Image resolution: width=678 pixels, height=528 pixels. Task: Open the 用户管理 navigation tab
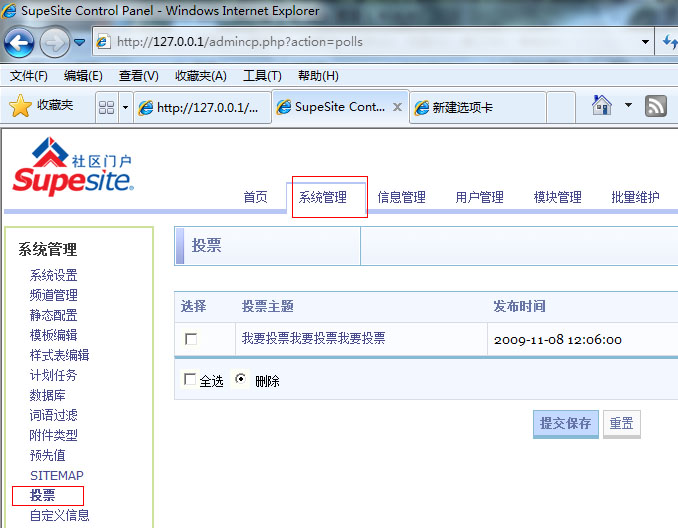point(480,197)
